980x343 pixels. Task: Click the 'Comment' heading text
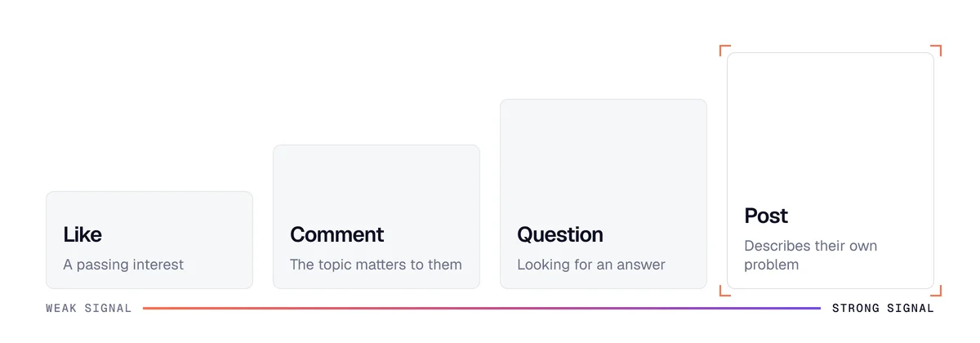pos(336,234)
